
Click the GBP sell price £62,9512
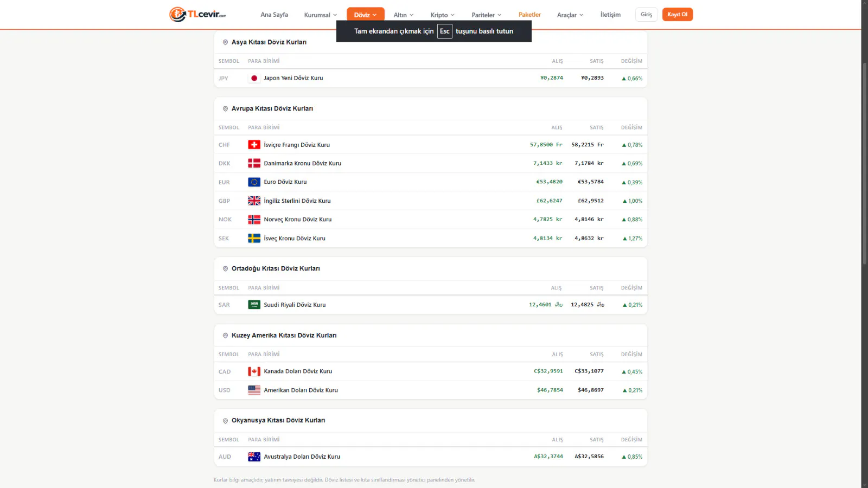tap(591, 201)
